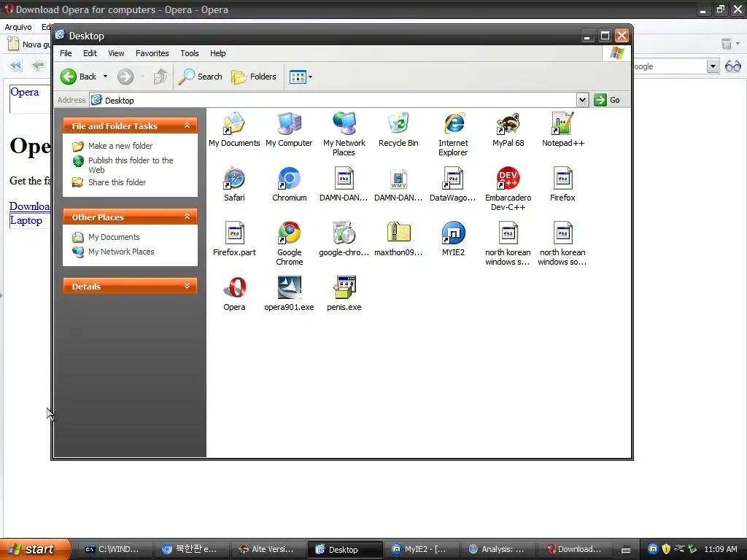The width and height of the screenshot is (747, 560).
Task: Switch to MyIE2 taskbar button
Action: pos(421,549)
